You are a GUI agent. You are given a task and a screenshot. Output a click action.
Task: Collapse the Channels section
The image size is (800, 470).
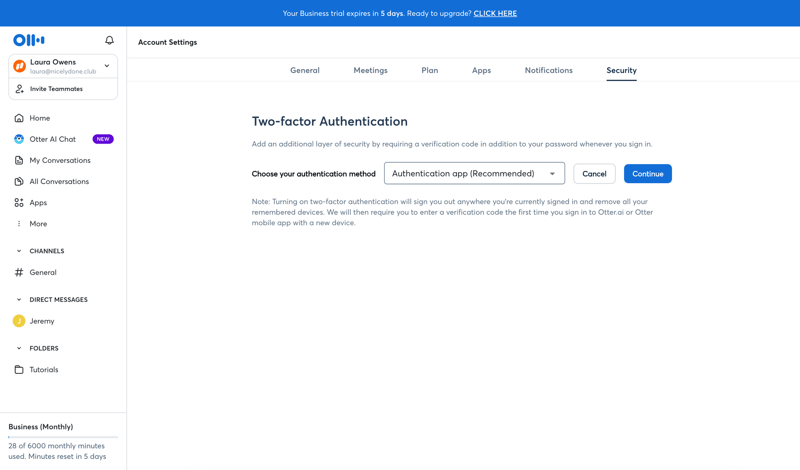tap(19, 251)
